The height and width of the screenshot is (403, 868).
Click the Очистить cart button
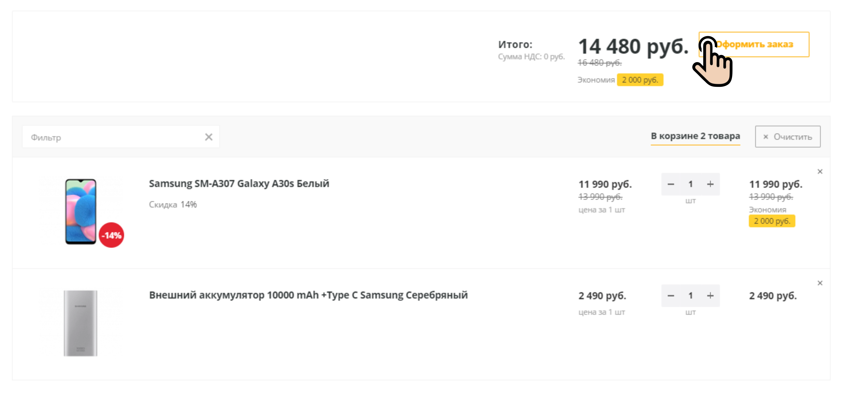click(x=787, y=137)
